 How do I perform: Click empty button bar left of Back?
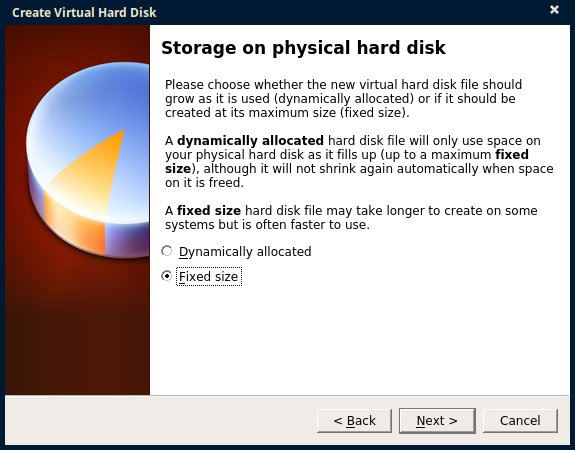pos(161,420)
